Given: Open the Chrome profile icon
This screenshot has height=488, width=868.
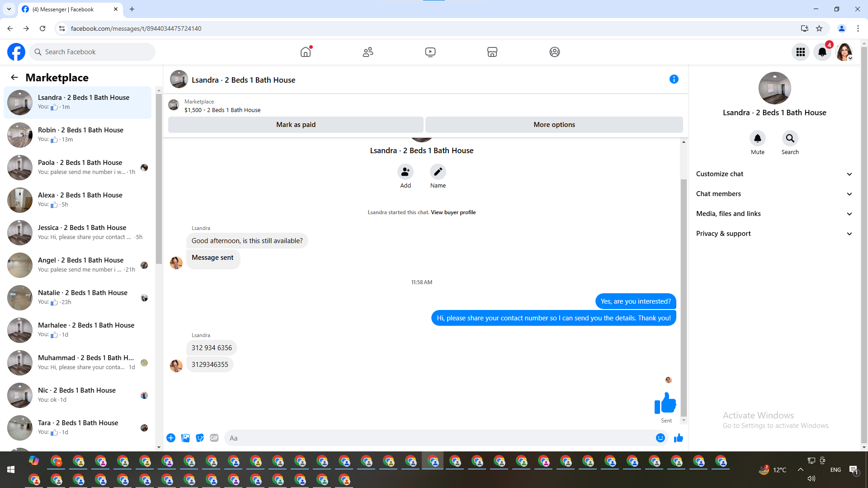Looking at the screenshot, I should tap(842, 28).
